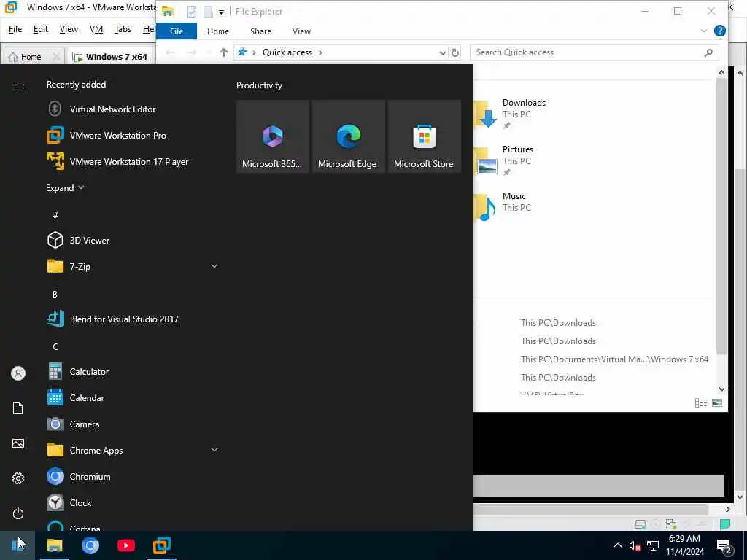
Task: Open VMware Edit menu
Action: point(41,29)
